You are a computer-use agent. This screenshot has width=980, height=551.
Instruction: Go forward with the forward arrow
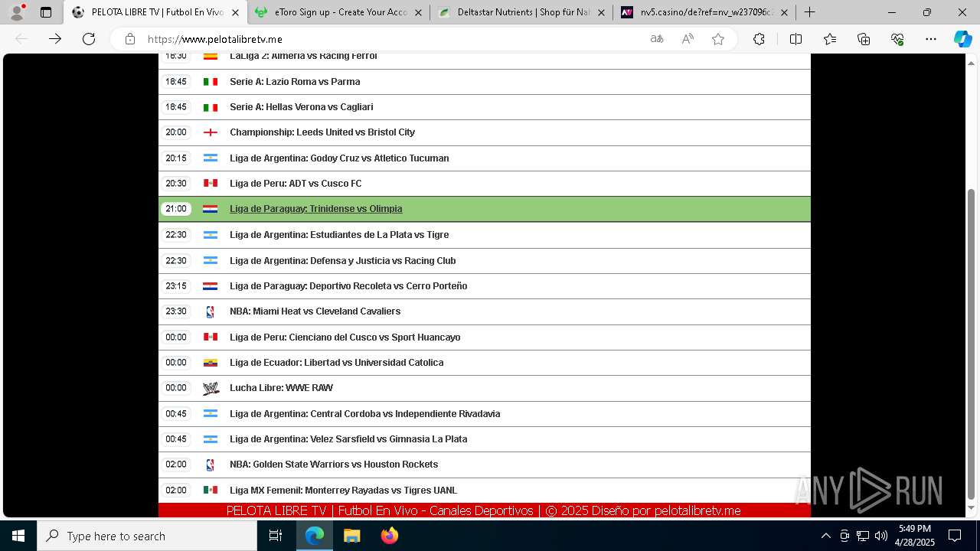[55, 39]
